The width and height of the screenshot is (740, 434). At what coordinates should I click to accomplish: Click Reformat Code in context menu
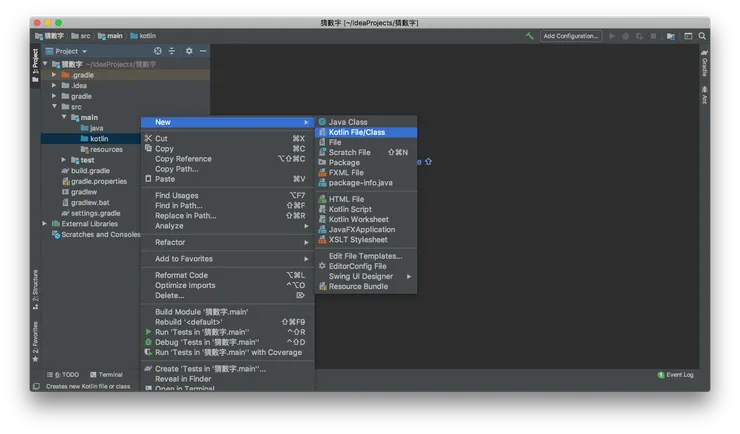[181, 275]
